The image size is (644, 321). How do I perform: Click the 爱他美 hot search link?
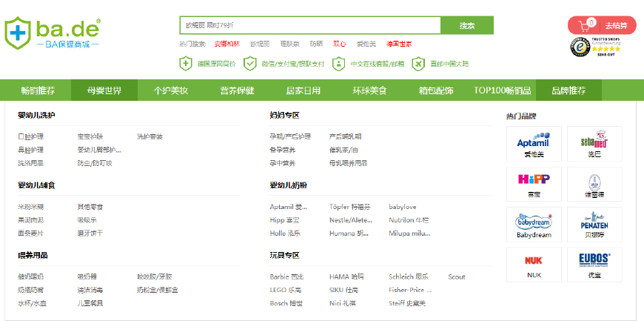click(x=366, y=44)
